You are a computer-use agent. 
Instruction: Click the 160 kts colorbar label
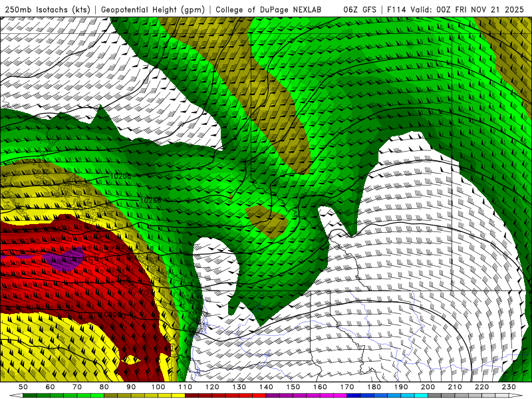[x=320, y=387]
